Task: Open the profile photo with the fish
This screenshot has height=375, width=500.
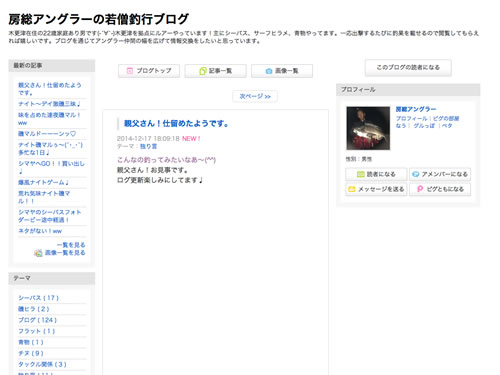Action: (368, 128)
